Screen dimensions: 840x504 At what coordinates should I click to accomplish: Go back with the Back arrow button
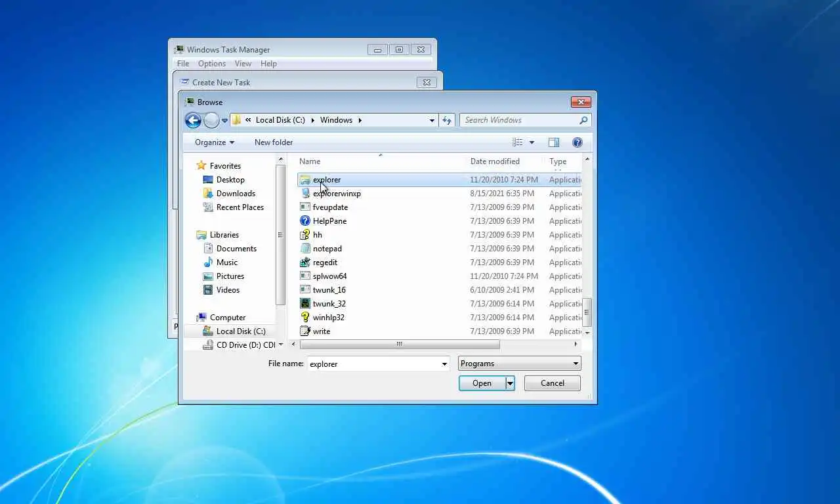[x=193, y=120]
